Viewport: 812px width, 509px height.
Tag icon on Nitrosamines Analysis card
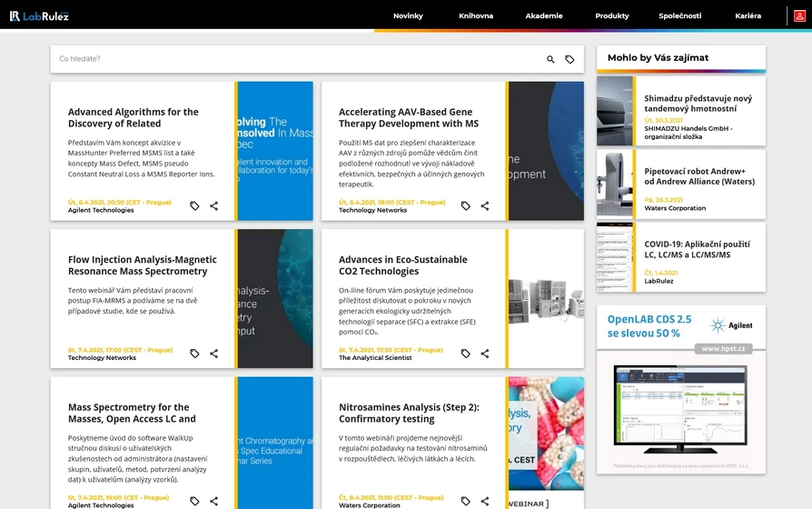pos(466,501)
